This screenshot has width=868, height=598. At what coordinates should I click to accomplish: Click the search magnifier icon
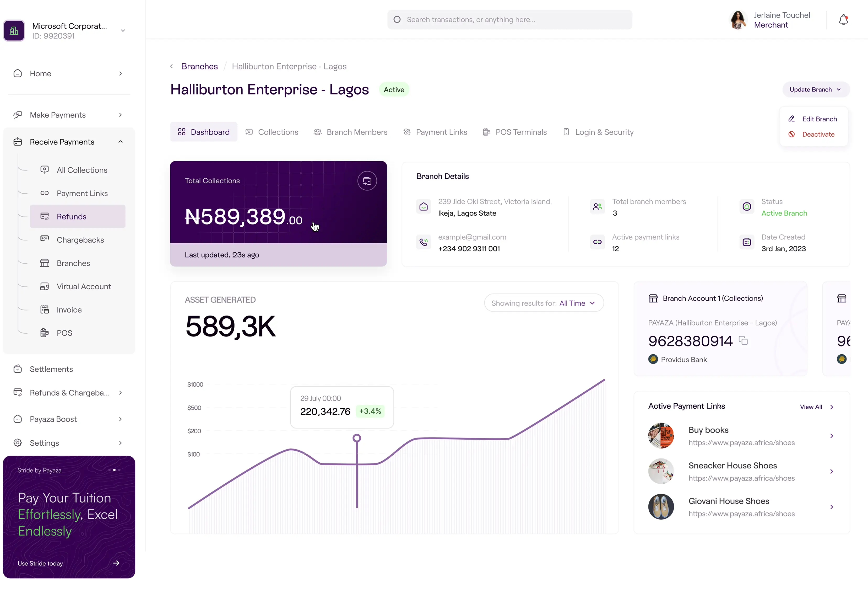[x=397, y=19]
